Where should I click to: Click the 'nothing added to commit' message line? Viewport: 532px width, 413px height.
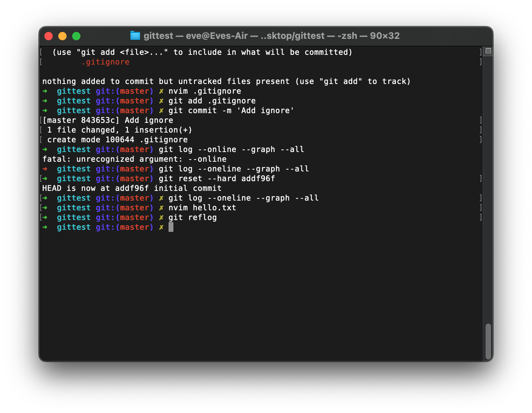click(226, 82)
